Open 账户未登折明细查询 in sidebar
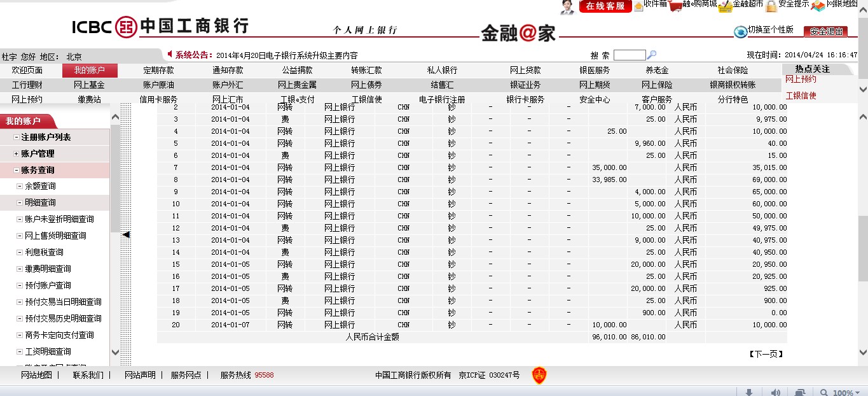The width and height of the screenshot is (868, 396). [59, 220]
